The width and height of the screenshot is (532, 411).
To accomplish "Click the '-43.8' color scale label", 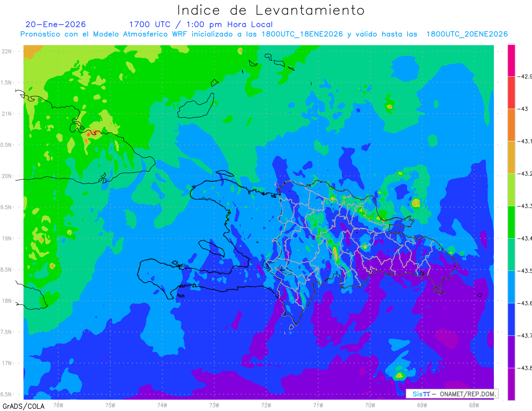I will point(525,368).
